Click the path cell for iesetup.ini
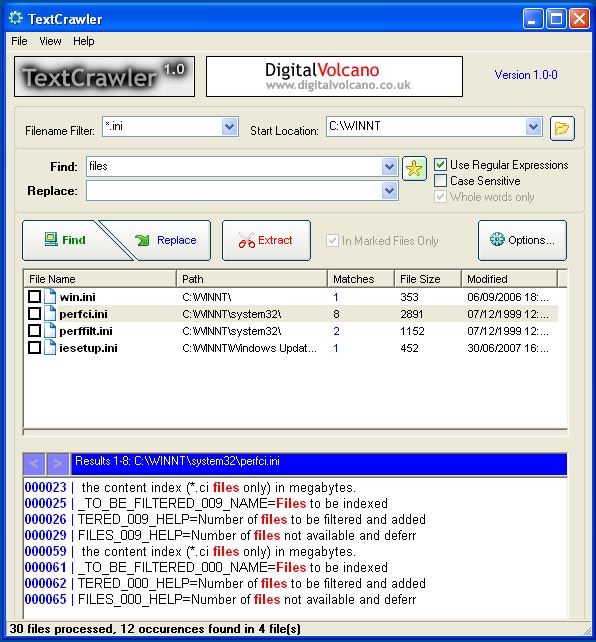596x642 pixels. [x=249, y=348]
